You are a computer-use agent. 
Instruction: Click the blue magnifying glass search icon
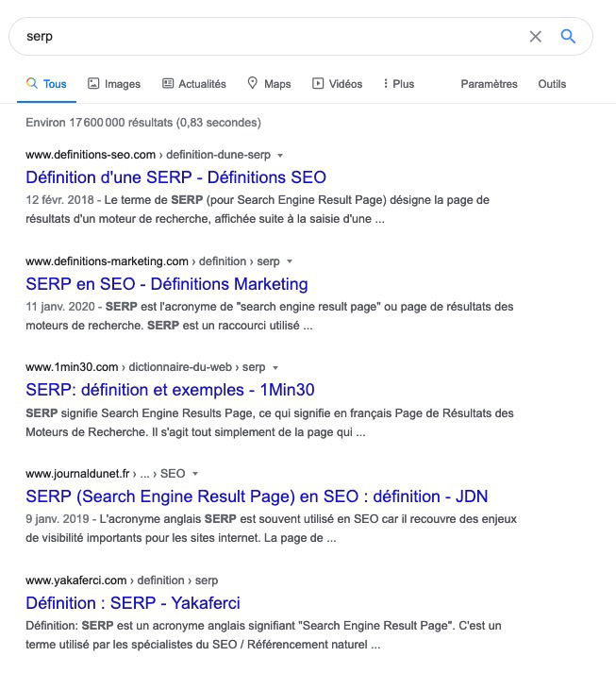coord(568,36)
